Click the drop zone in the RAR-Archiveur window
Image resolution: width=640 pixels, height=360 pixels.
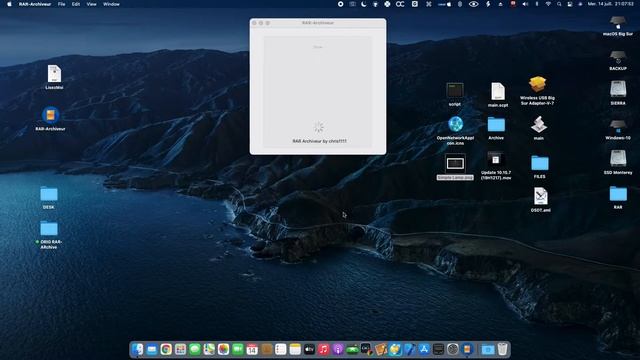coord(318,91)
